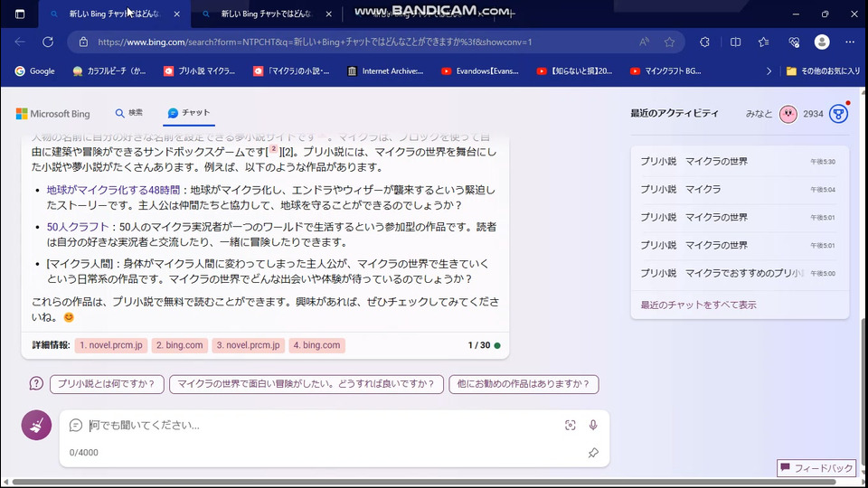Image resolution: width=868 pixels, height=488 pixels.
Task: Click the browser back arrow
Action: coord(20,42)
